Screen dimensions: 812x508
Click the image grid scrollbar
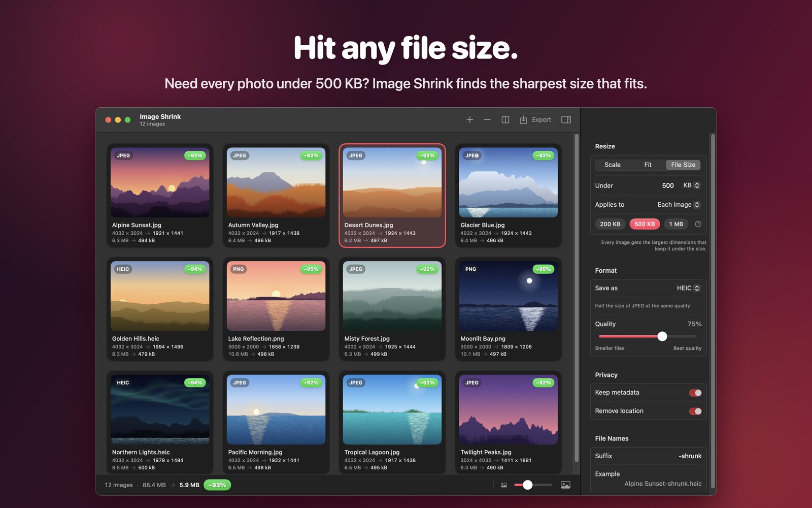pyautogui.click(x=577, y=298)
